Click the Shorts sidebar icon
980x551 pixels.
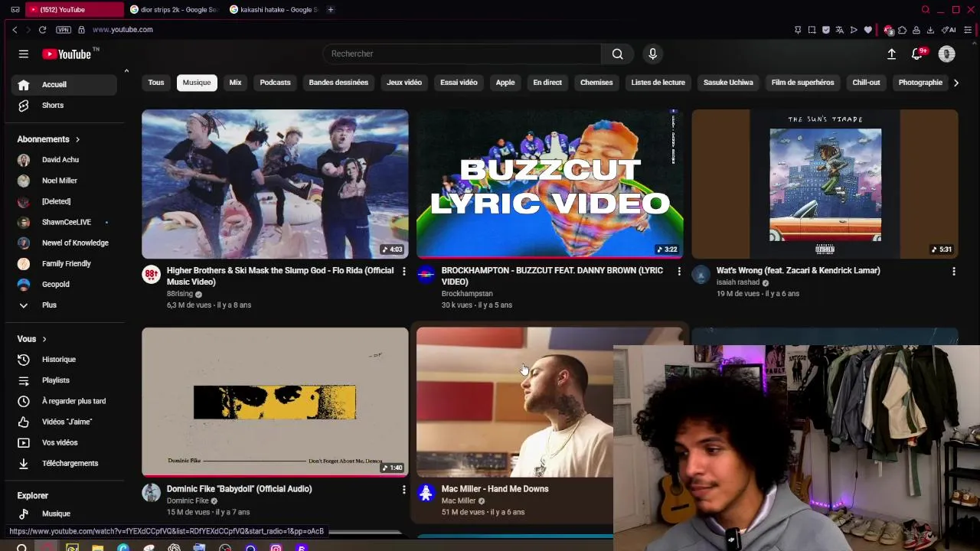click(x=24, y=106)
